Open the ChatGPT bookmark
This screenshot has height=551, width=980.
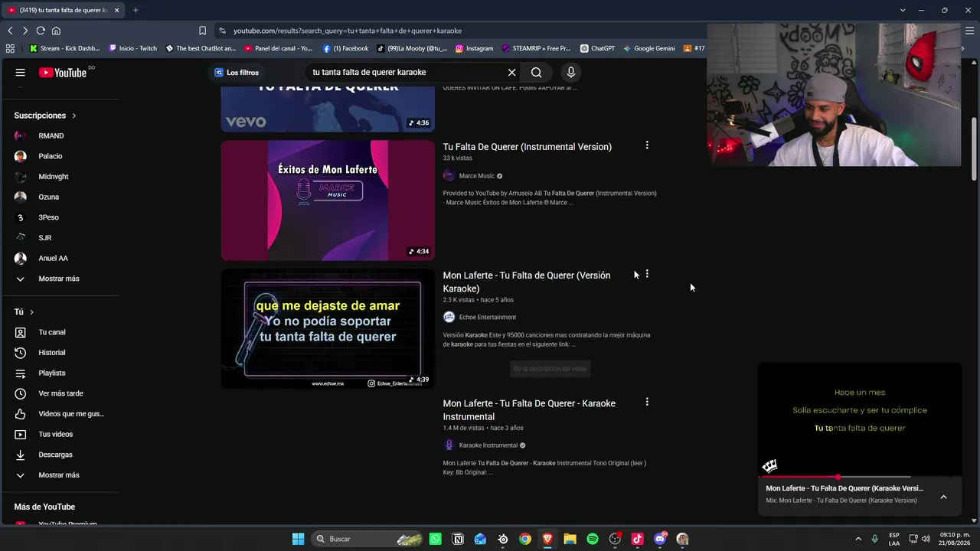pyautogui.click(x=597, y=48)
